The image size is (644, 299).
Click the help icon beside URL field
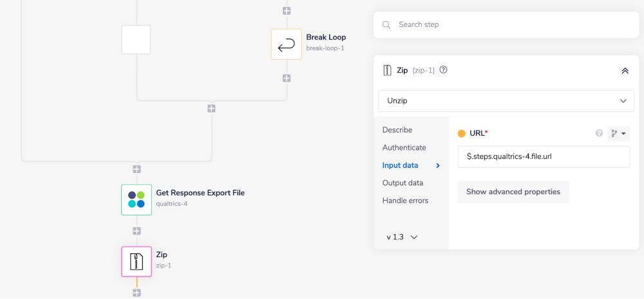point(599,133)
